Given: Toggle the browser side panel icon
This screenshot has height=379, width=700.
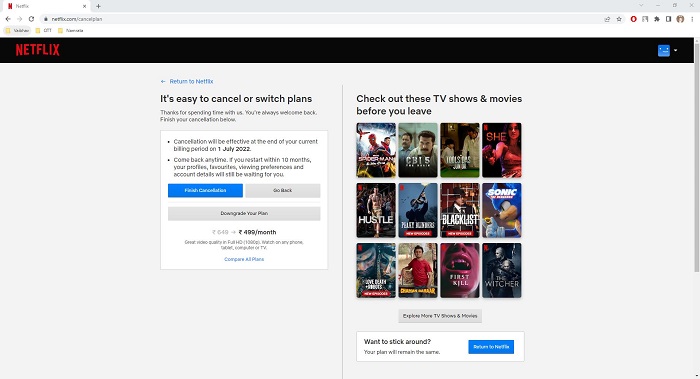Looking at the screenshot, I should (668, 19).
